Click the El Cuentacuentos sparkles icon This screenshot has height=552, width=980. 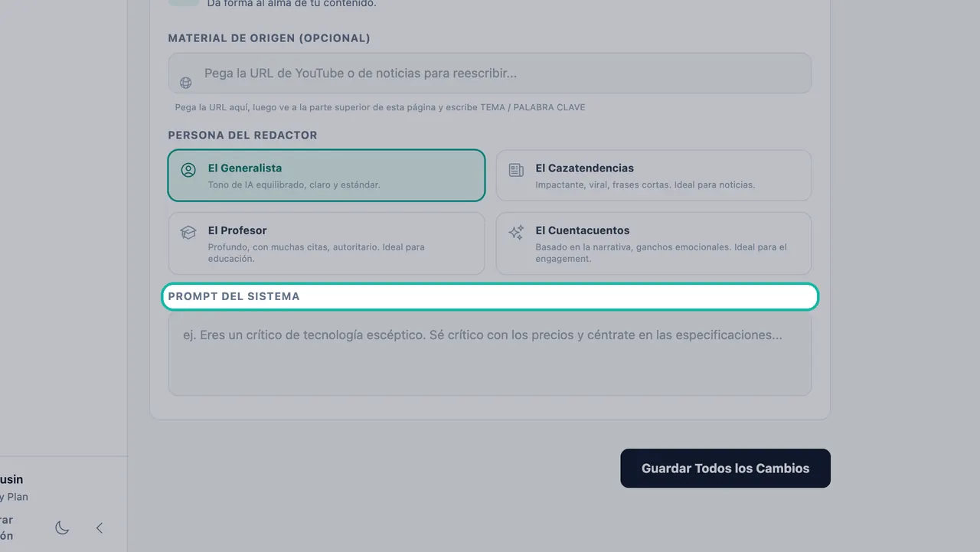click(516, 232)
